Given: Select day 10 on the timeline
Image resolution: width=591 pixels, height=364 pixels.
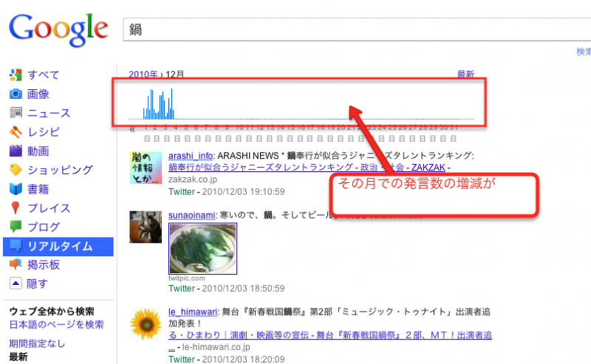Looking at the screenshot, I should [239, 134].
